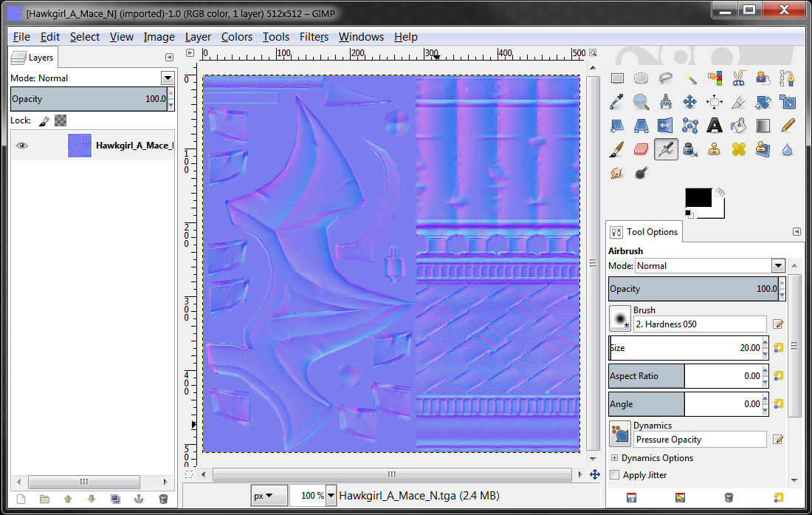Restore tool preset button at panel bottom
The height and width of the screenshot is (515, 812).
680,498
